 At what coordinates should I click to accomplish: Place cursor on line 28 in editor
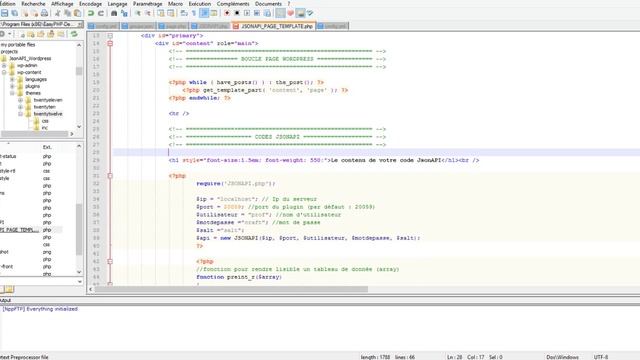pos(376,152)
